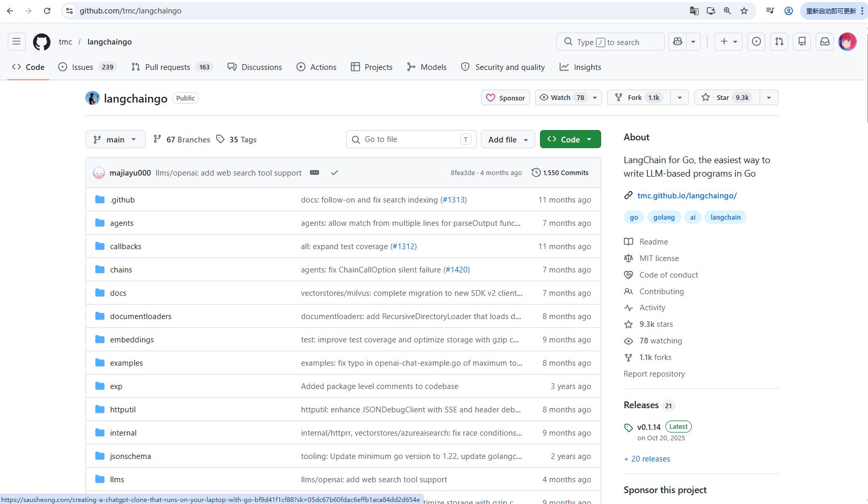
Task: Bookmark this page with the star icon
Action: coord(744,11)
